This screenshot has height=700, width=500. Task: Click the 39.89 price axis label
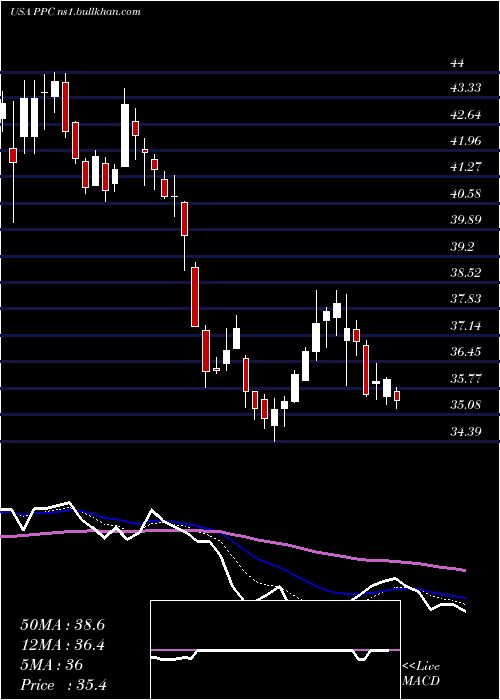(466, 220)
